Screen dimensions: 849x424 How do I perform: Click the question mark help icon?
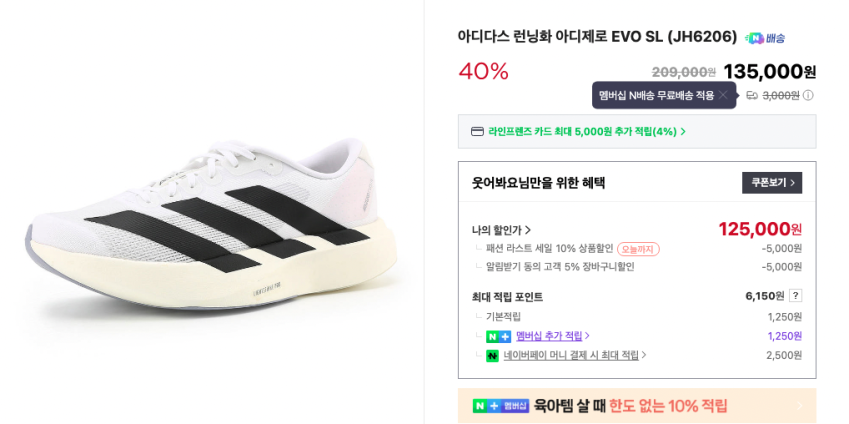click(x=795, y=296)
